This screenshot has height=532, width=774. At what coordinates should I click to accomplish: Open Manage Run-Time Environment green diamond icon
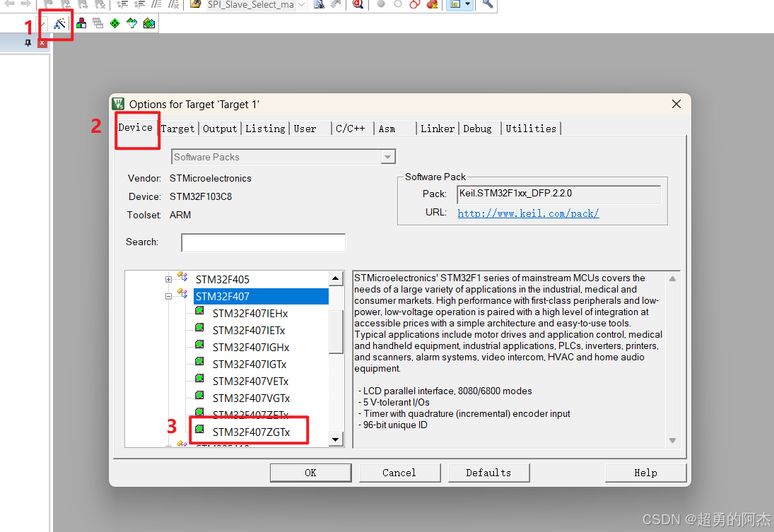pyautogui.click(x=115, y=23)
